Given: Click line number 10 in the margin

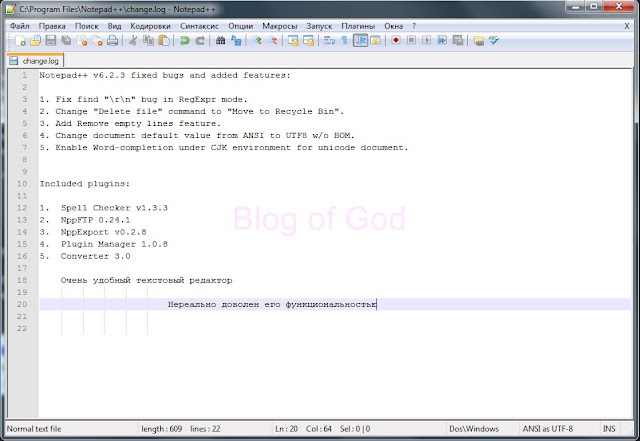Looking at the screenshot, I should pyautogui.click(x=22, y=184).
